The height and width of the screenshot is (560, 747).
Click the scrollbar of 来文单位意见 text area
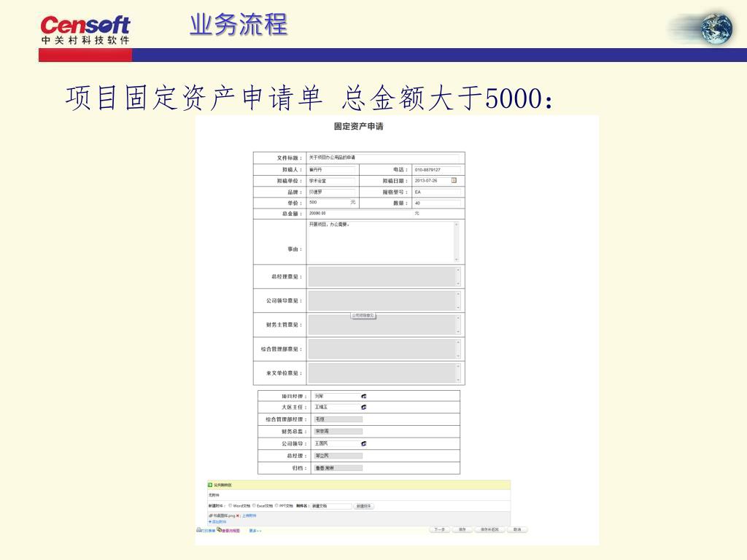(458, 373)
